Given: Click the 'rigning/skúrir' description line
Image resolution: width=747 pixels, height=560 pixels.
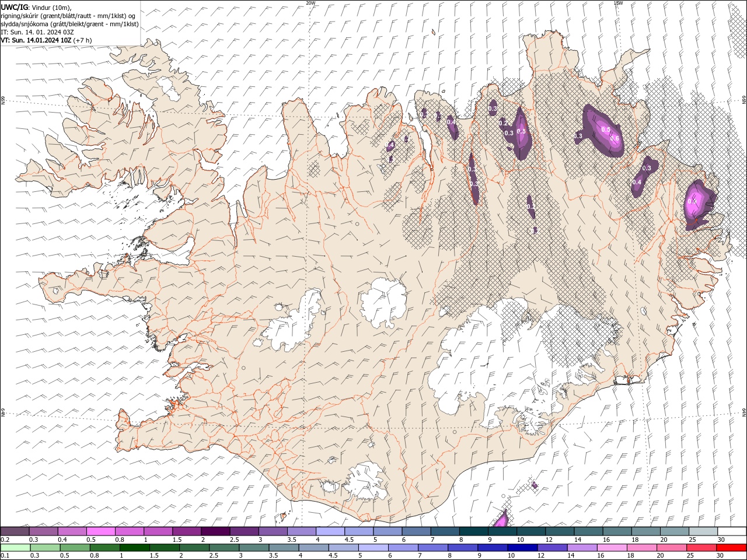Looking at the screenshot, I should (x=69, y=16).
